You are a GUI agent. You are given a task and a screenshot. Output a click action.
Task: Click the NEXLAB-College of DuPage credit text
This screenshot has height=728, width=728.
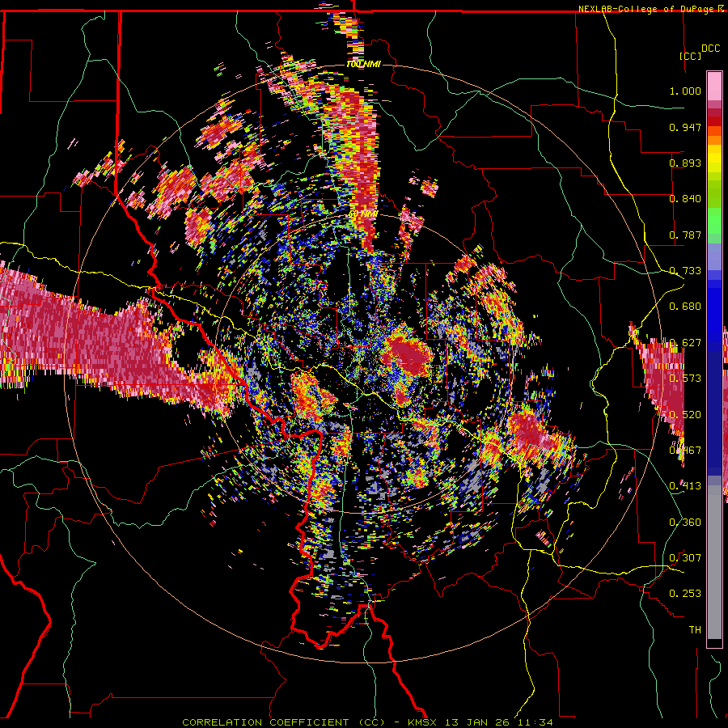(x=645, y=9)
